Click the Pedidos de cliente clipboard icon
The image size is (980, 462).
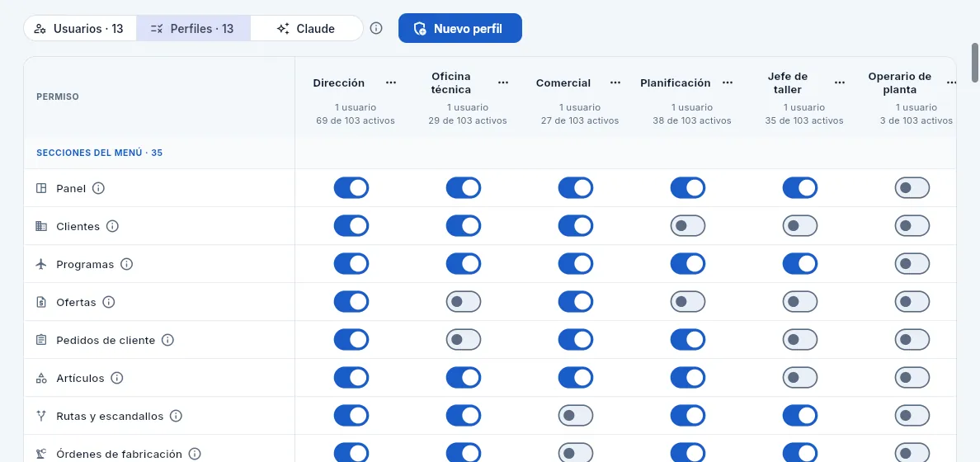pos(41,340)
